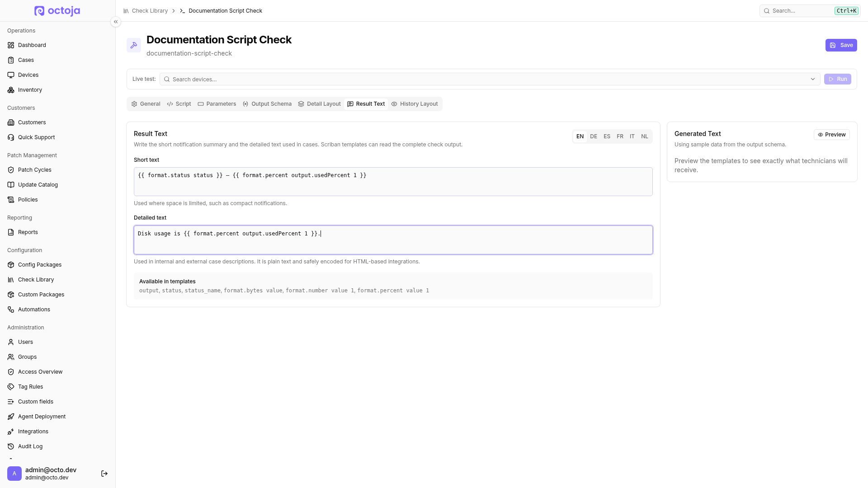The width and height of the screenshot is (868, 488).
Task: Click the Access Overview shield icon
Action: [11, 372]
